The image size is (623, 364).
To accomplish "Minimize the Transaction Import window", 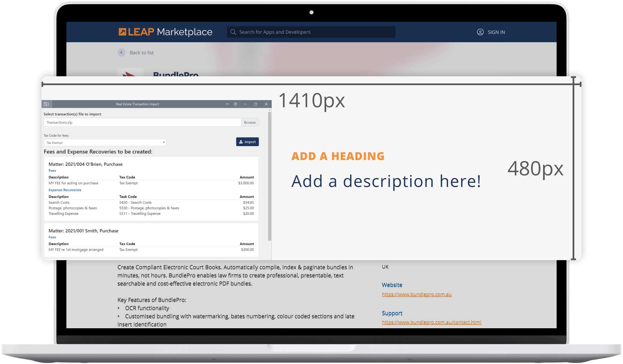I will click(x=245, y=104).
